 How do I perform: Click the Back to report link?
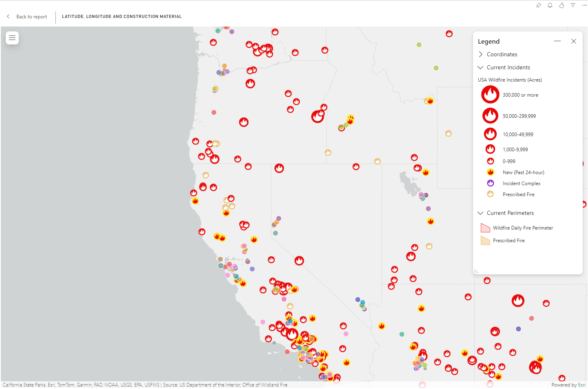point(31,17)
